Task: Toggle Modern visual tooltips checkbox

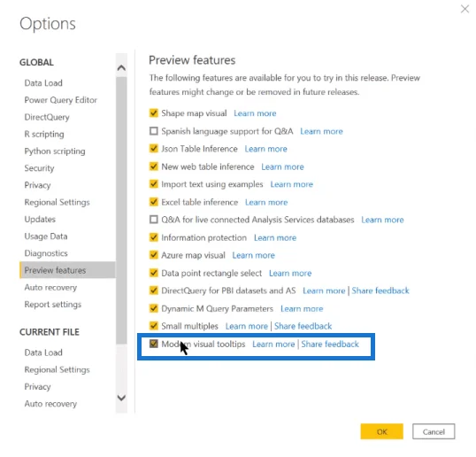Action: click(154, 344)
